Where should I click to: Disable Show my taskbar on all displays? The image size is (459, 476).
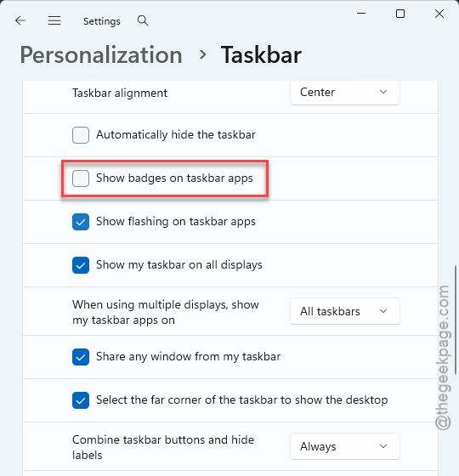pos(81,265)
